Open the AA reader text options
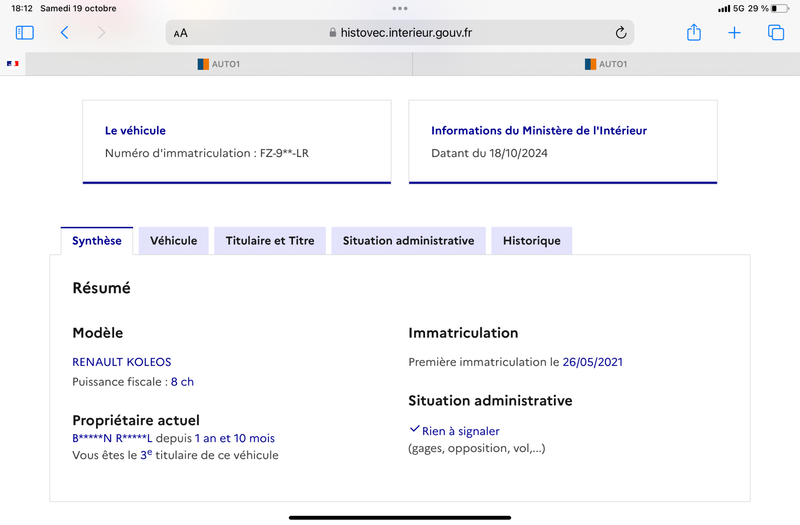This screenshot has height=525, width=800. coord(181,33)
